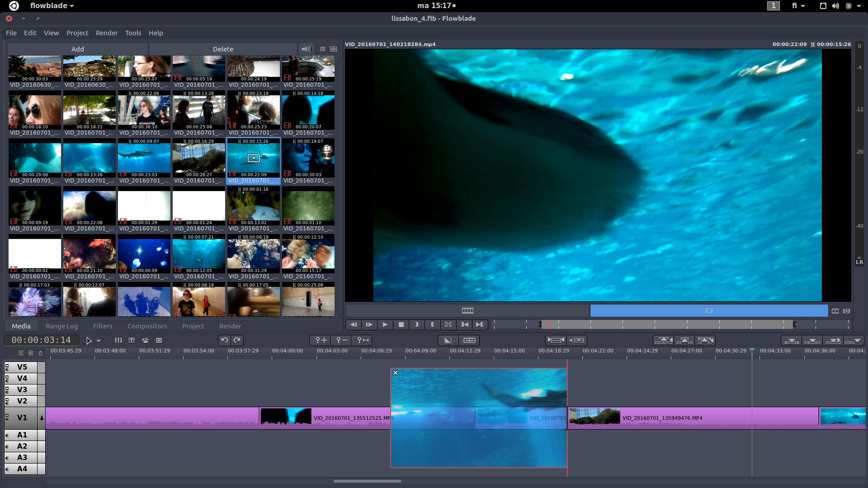Mute the V5 track
The image size is (868, 488).
click(x=7, y=367)
